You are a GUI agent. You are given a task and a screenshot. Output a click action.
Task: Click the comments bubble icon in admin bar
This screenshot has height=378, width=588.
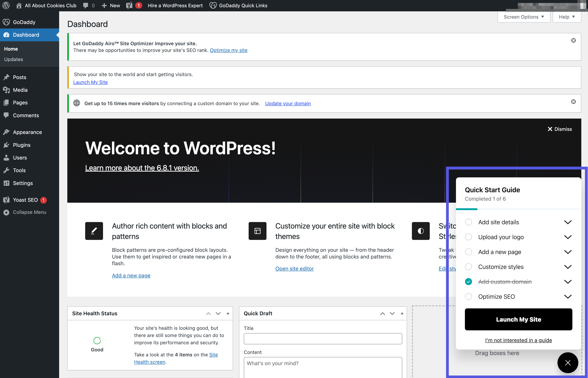coord(86,5)
